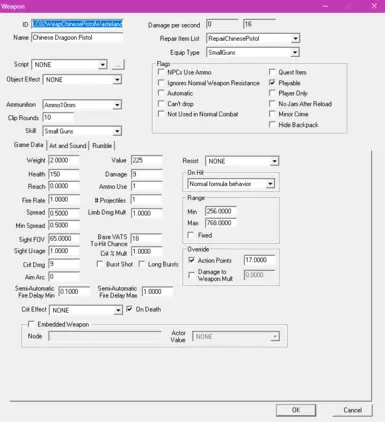
Task: Click the # Projectiles field
Action: click(x=147, y=200)
